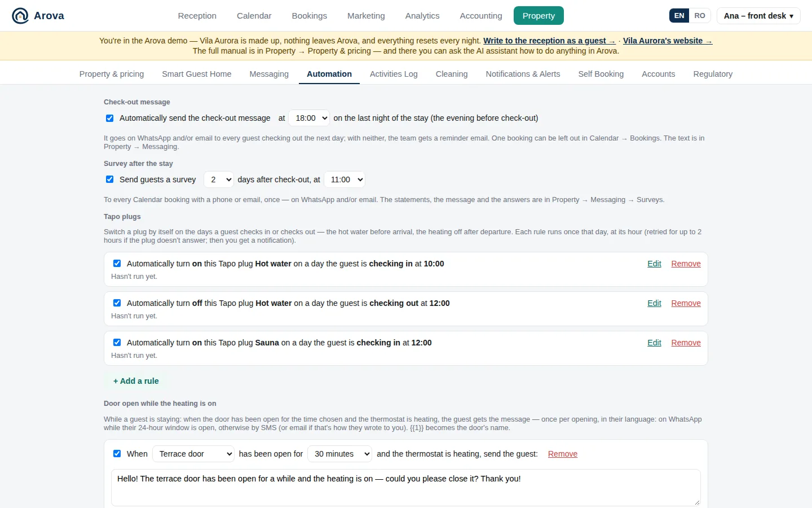Open Write to the reception as a guest link
This screenshot has width=812, height=508.
click(549, 41)
